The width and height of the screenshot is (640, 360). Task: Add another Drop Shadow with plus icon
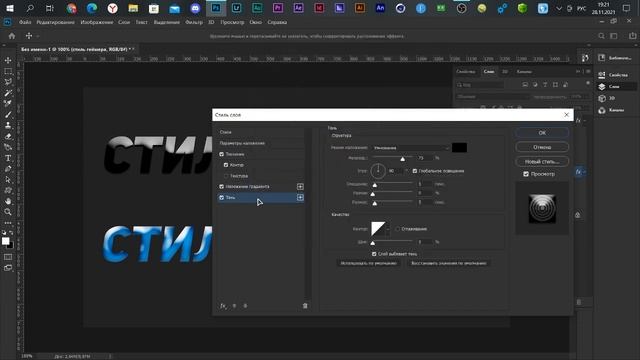pyautogui.click(x=300, y=198)
